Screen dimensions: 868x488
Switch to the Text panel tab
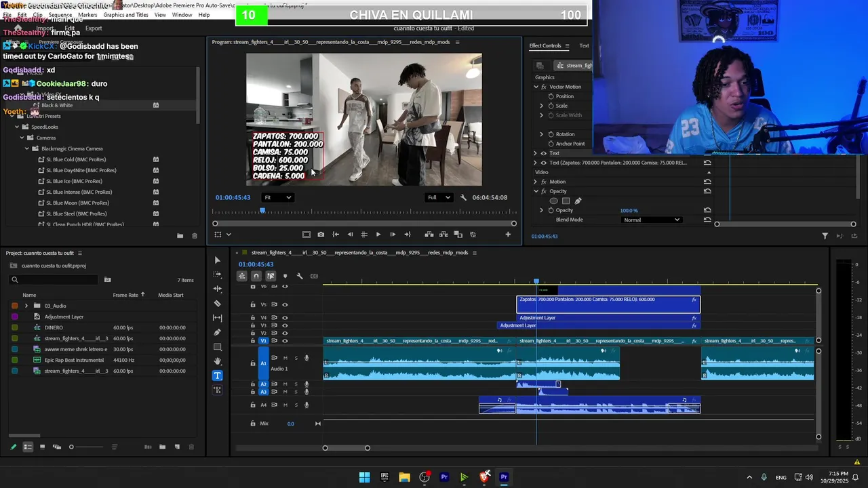(x=584, y=45)
